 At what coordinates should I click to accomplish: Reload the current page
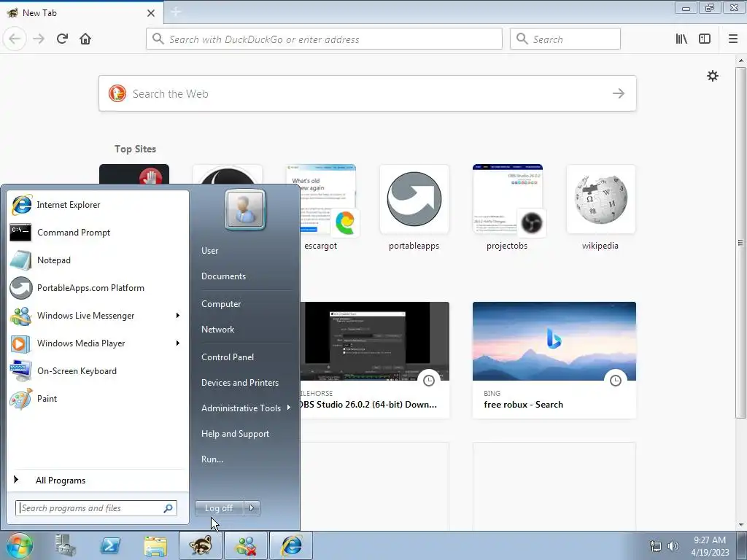tap(62, 39)
